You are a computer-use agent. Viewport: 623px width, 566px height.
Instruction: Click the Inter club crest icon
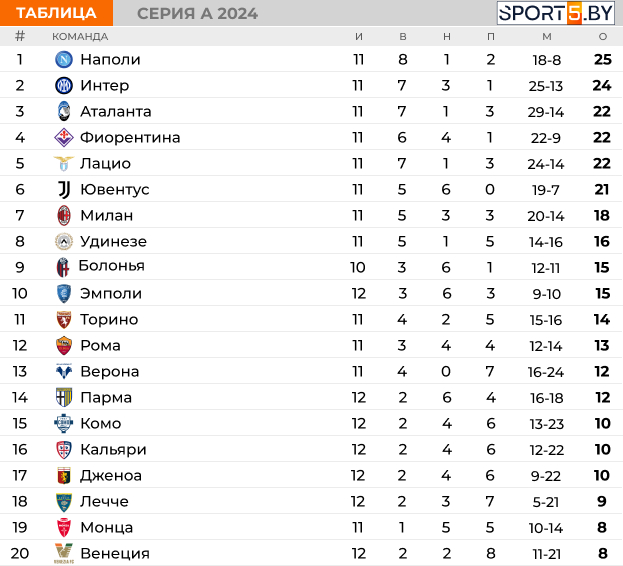[x=64, y=85]
